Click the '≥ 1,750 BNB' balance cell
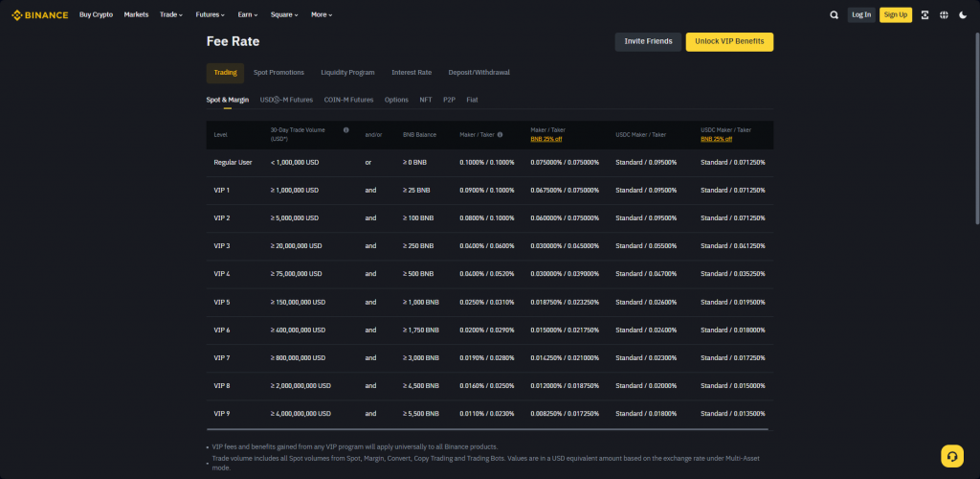The height and width of the screenshot is (479, 980). point(421,330)
